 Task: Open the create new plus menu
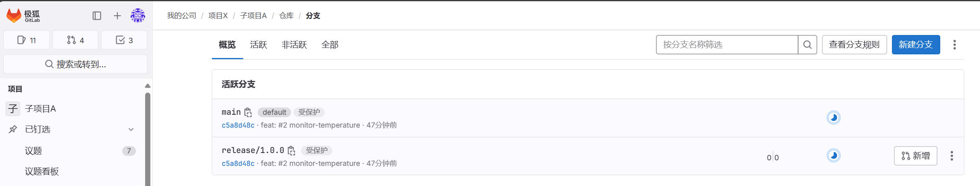point(117,16)
